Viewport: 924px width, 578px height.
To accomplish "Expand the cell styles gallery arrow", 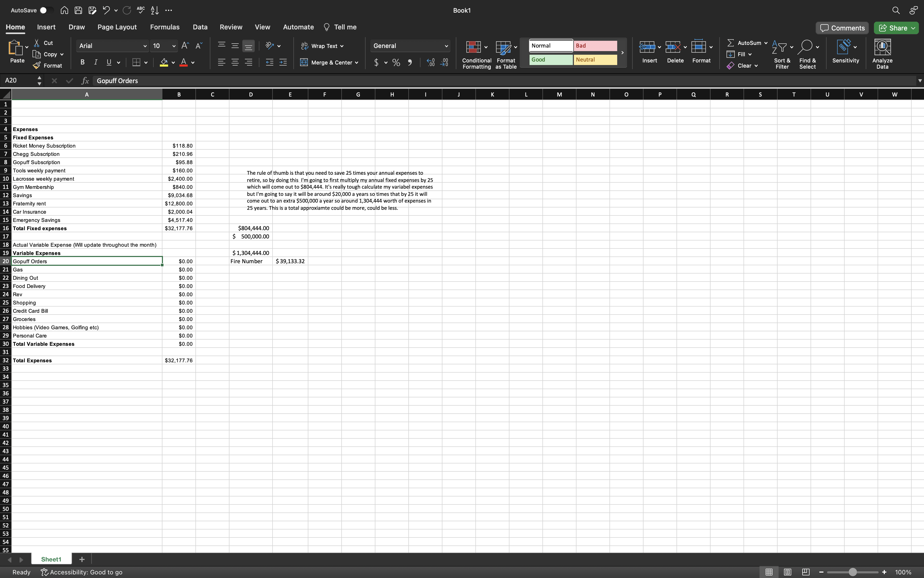I will coord(622,53).
